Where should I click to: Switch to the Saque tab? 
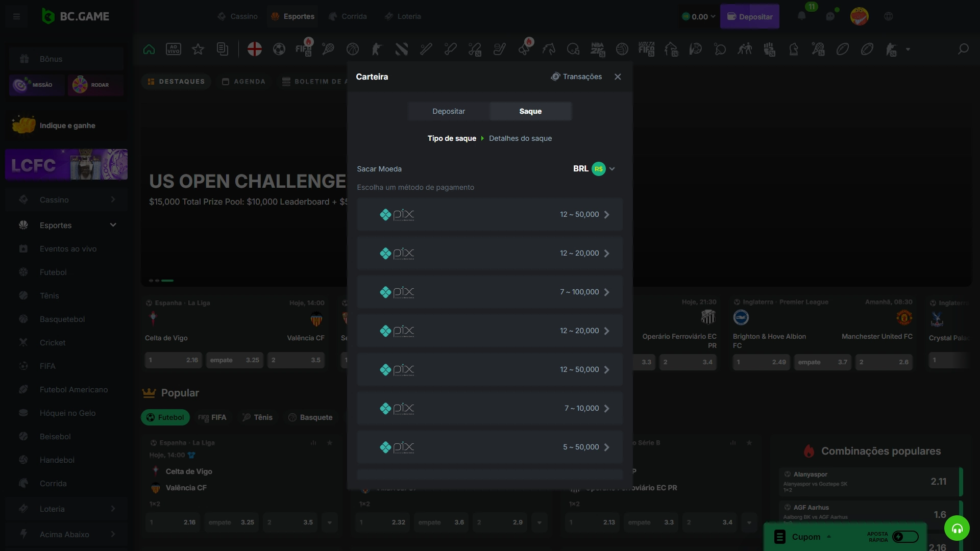[531, 111]
